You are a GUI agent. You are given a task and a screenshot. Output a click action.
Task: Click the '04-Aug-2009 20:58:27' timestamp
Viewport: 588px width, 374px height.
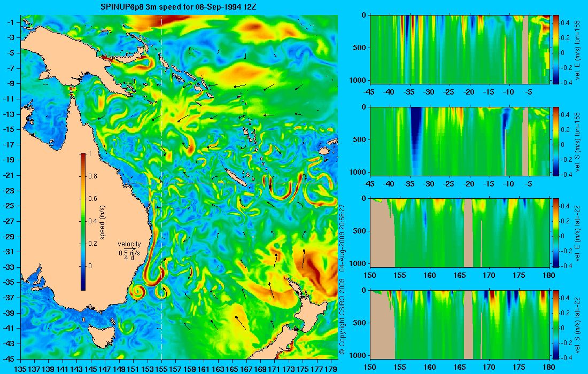342,238
